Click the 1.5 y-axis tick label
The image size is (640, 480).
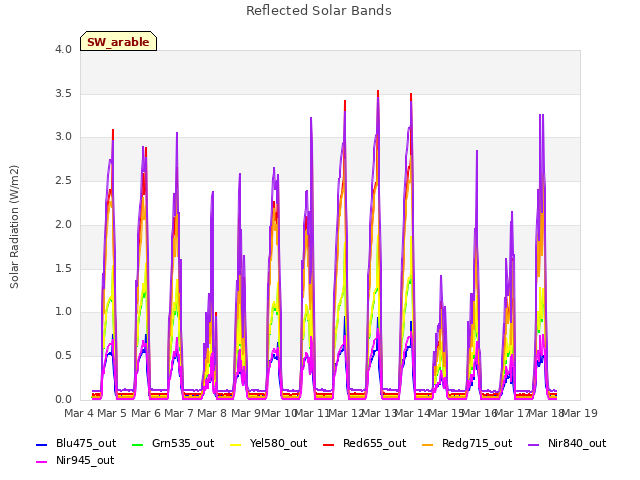point(63,268)
